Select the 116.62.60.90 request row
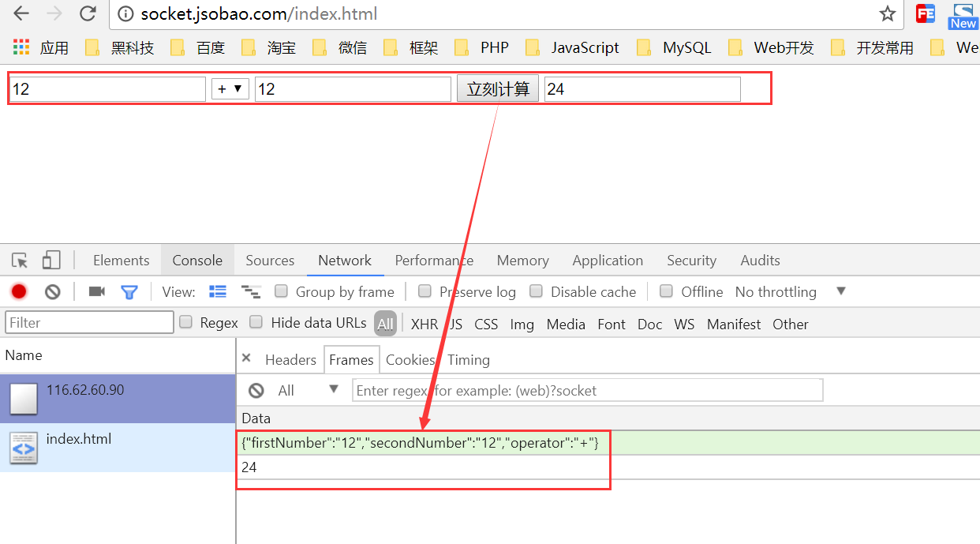This screenshot has height=544, width=980. click(x=118, y=398)
